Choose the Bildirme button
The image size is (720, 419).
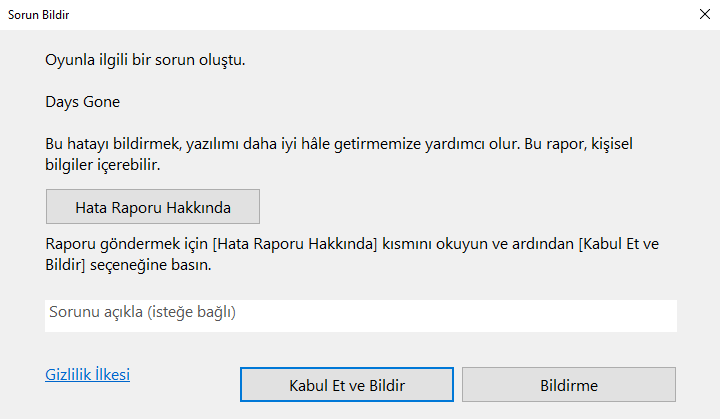tap(568, 385)
